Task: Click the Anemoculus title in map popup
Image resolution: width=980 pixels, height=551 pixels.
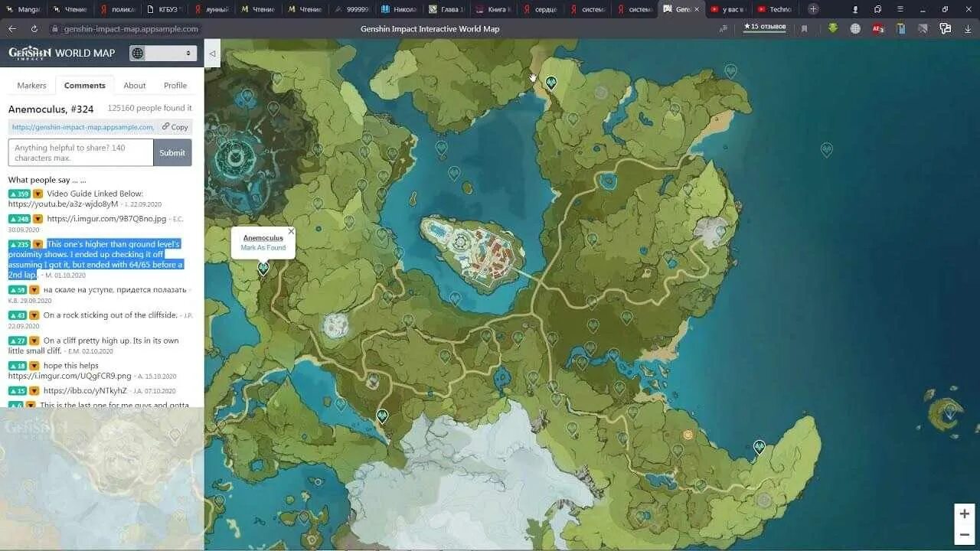Action: 263,238
